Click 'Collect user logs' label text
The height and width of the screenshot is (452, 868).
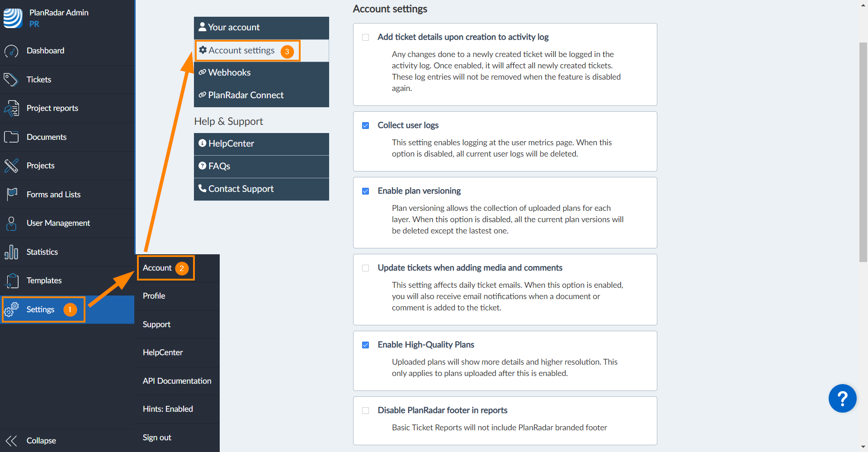(x=408, y=125)
